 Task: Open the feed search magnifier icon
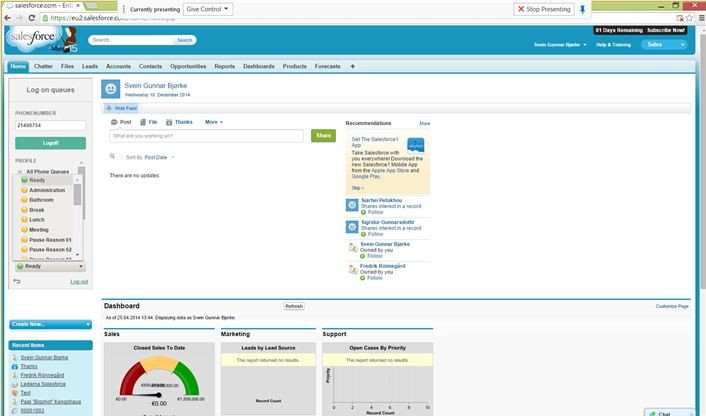click(x=112, y=156)
